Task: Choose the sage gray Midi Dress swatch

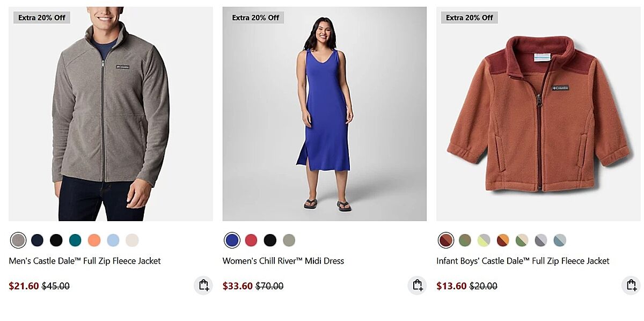Action: point(289,240)
